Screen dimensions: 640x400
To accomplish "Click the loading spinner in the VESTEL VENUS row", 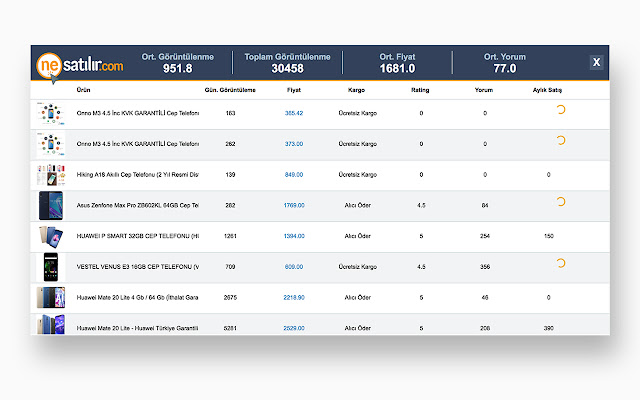I will tap(559, 264).
